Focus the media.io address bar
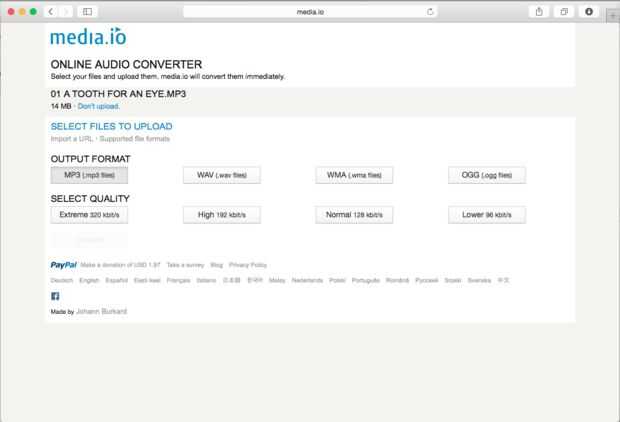Image resolution: width=620 pixels, height=422 pixels. 310,12
